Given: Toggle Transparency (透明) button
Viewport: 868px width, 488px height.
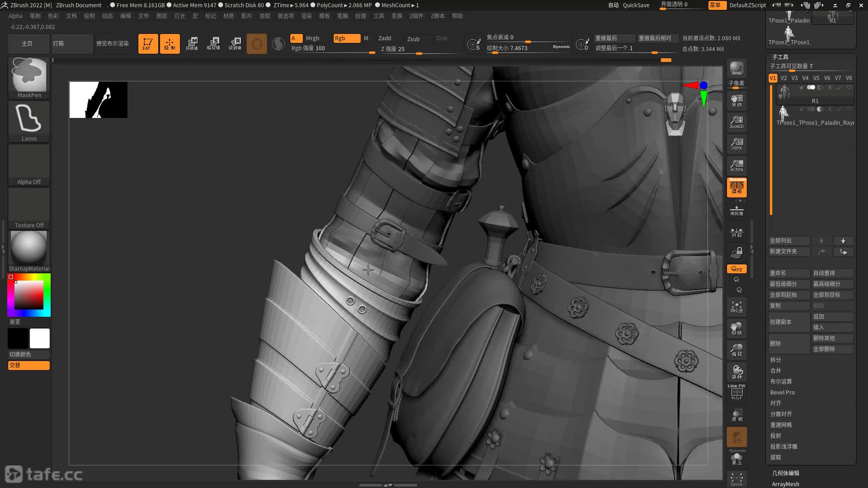Looking at the screenshot, I should [x=736, y=415].
